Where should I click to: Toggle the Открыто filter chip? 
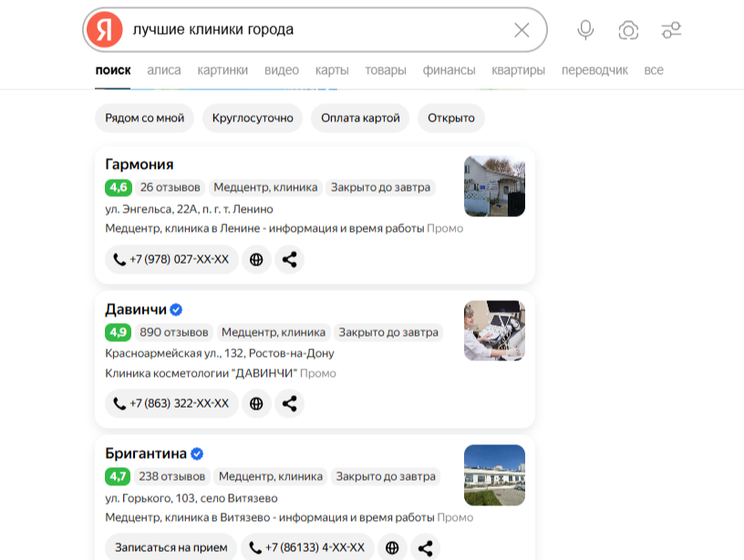pyautogui.click(x=450, y=118)
